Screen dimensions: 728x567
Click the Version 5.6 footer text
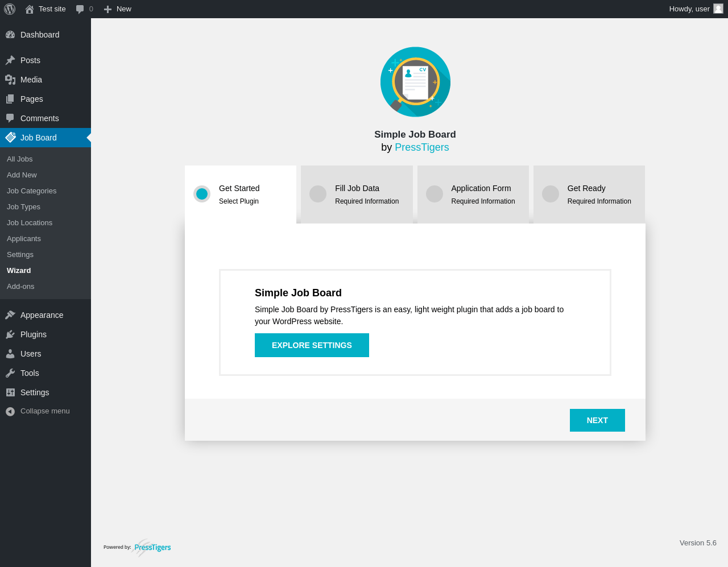698,543
